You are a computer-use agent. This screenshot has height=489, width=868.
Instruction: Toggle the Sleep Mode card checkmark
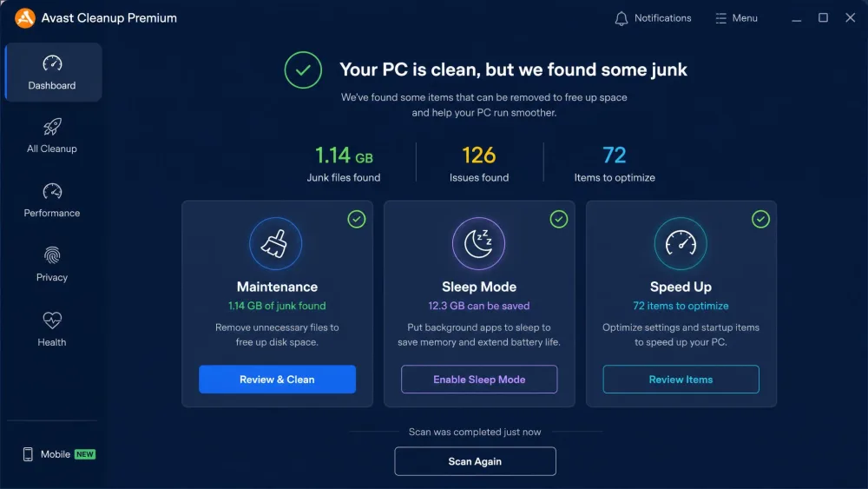tap(558, 219)
